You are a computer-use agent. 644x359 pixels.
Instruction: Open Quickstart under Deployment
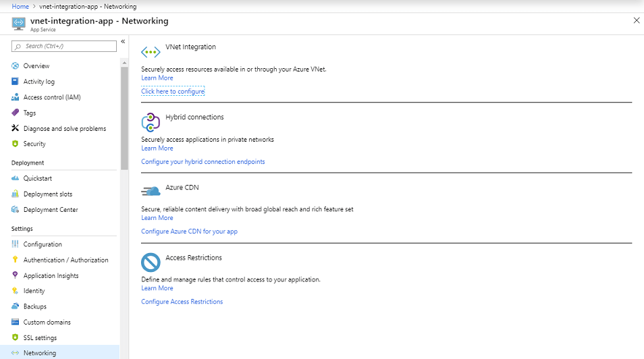[38, 178]
